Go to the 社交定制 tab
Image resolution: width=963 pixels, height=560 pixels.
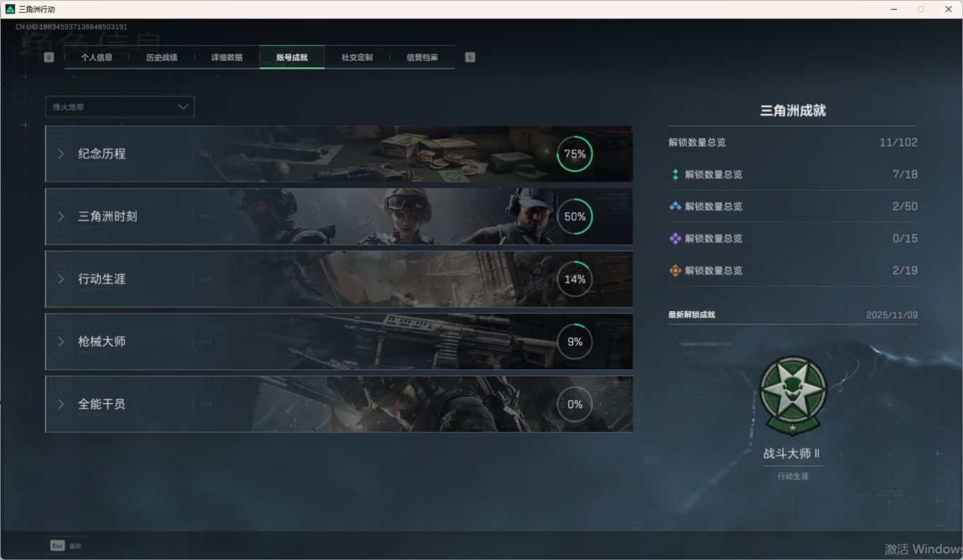click(x=357, y=57)
